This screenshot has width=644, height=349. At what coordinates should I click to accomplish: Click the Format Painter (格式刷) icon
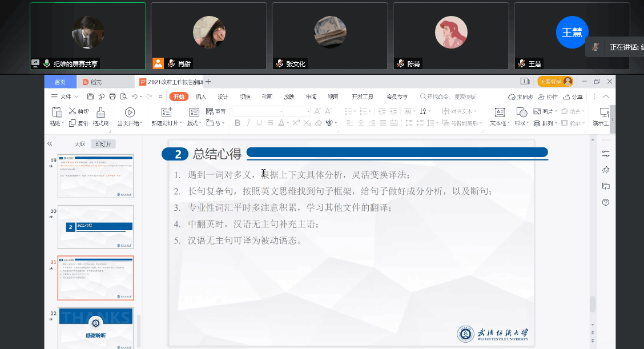pyautogui.click(x=100, y=113)
